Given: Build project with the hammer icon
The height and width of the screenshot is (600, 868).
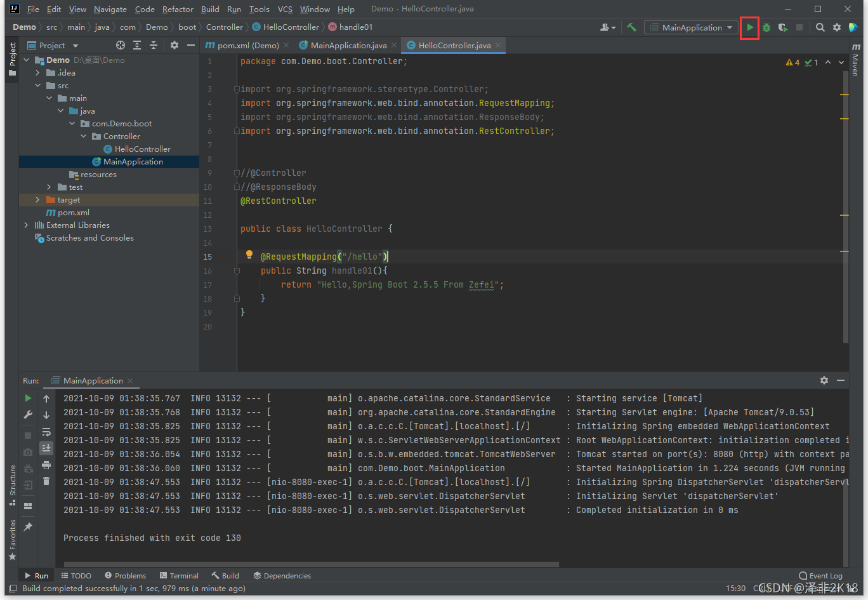Looking at the screenshot, I should pos(631,27).
